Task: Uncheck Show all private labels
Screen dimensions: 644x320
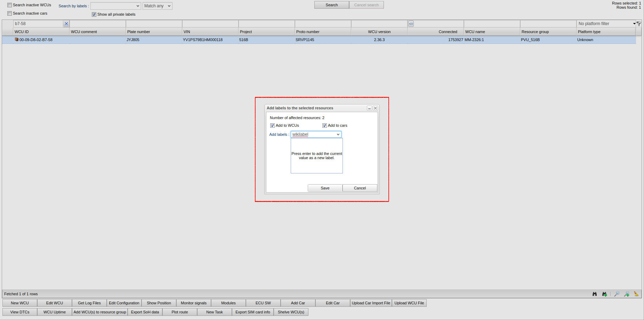Action: coord(94,15)
